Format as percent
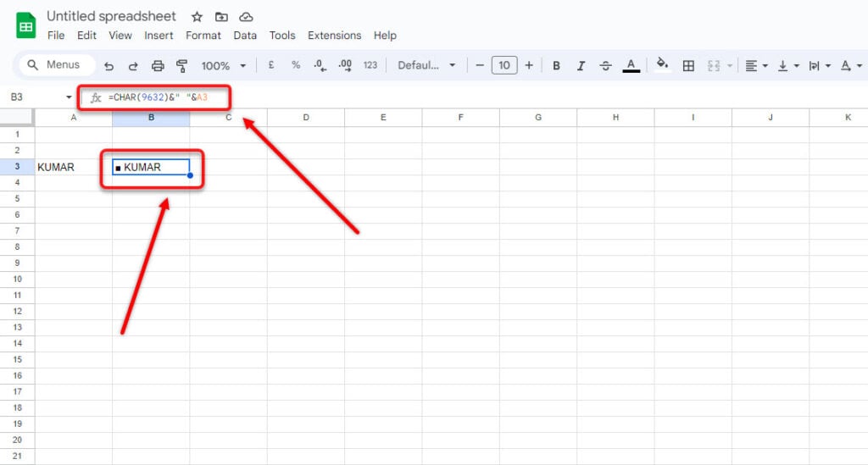The image size is (868, 465). click(296, 65)
